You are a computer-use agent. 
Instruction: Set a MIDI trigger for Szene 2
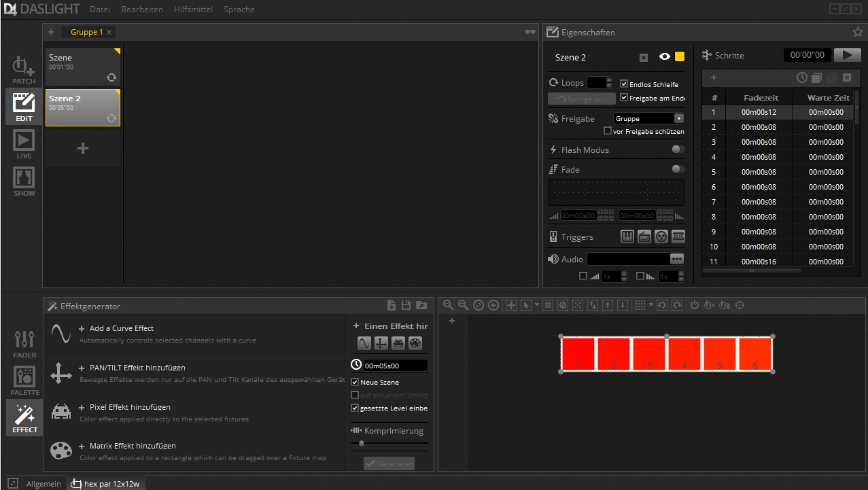[626, 236]
